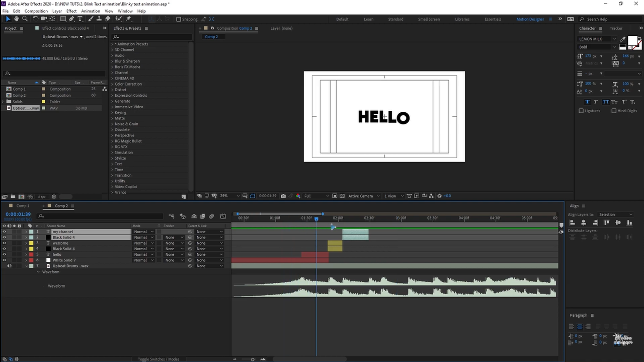Select the Brush tool
Screen dimensions: 644x362
click(x=92, y=19)
